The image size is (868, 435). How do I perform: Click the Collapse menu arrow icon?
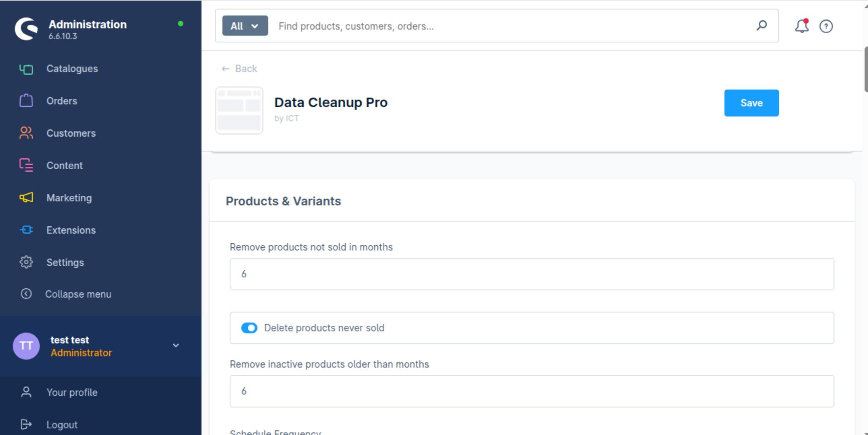[26, 294]
